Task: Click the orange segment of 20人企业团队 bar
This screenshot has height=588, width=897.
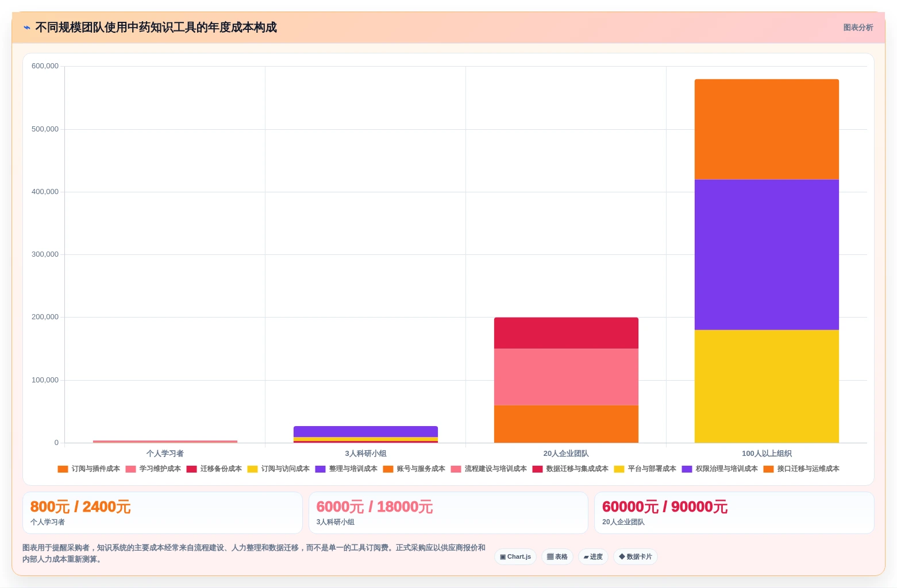Action: click(x=566, y=424)
